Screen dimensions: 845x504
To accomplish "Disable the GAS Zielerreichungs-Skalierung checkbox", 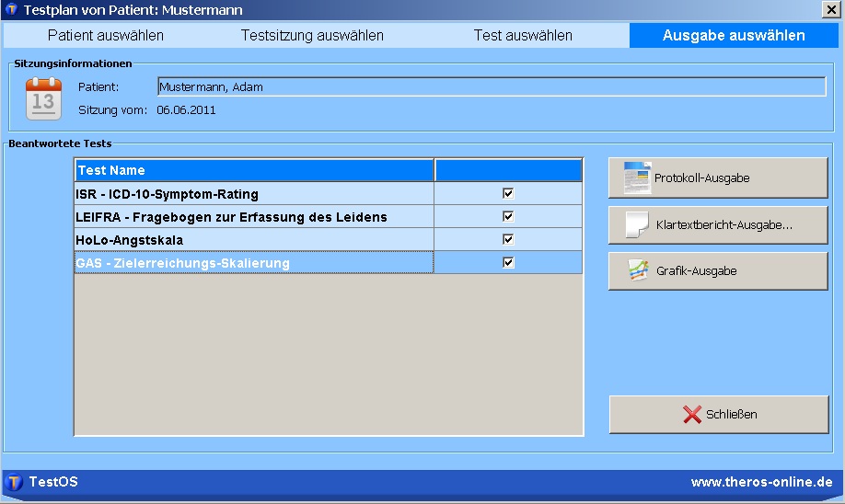I will point(508,263).
